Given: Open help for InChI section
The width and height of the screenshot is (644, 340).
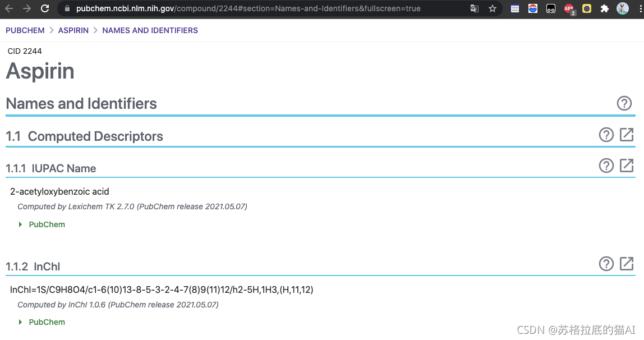Looking at the screenshot, I should 606,264.
